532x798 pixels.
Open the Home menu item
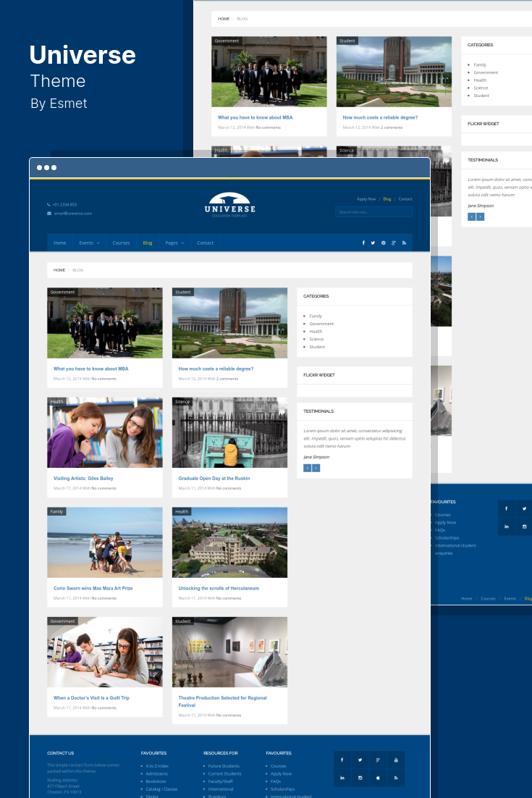click(x=60, y=243)
